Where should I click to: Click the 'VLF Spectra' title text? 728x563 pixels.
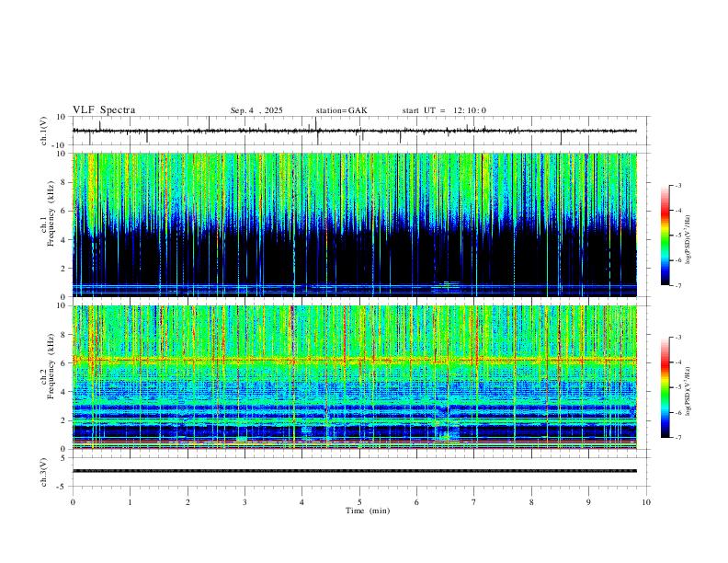pos(104,110)
